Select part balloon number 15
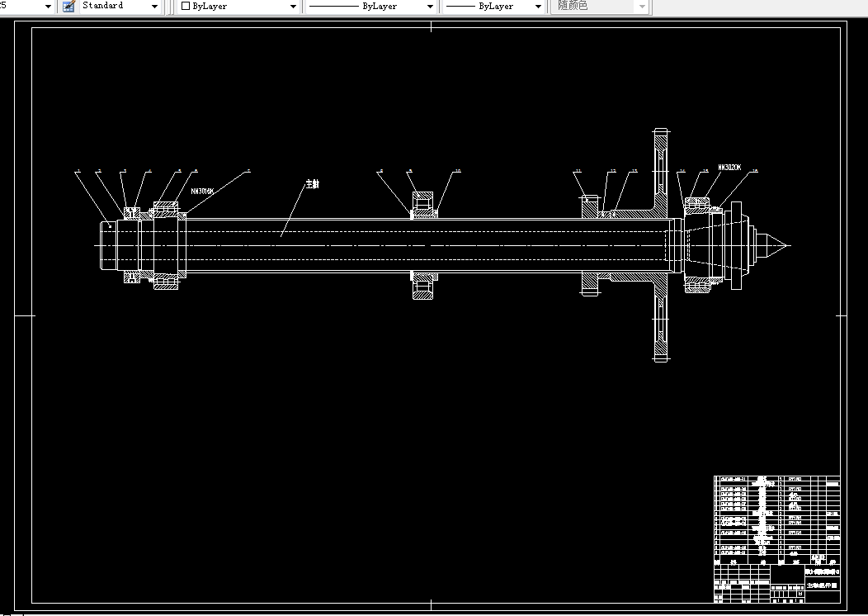Viewport: 868px width, 616px height. [705, 171]
